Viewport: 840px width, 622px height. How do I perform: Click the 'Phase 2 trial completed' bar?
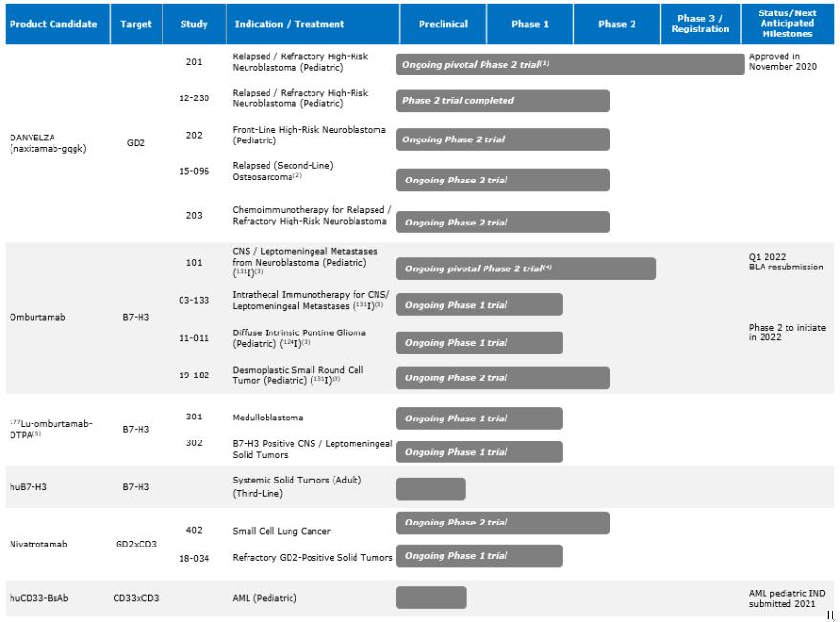coord(503,100)
